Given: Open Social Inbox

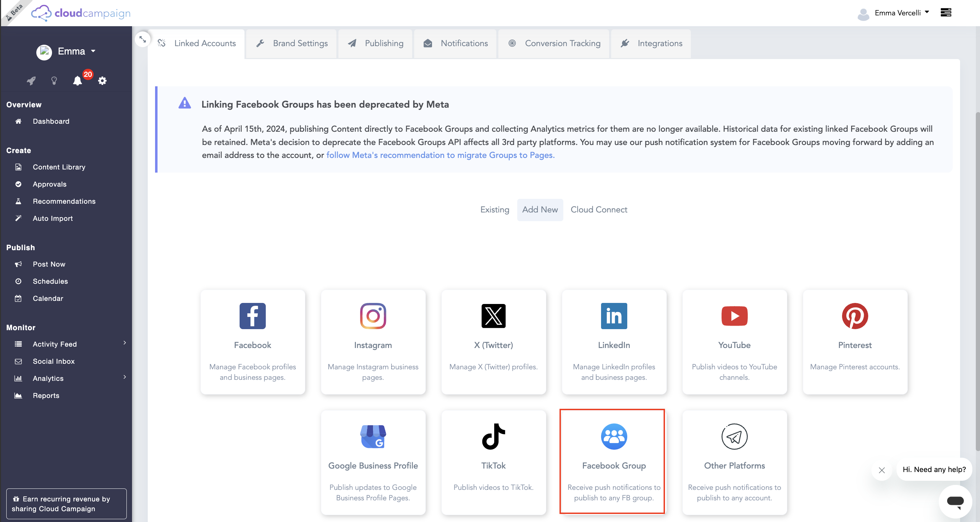Looking at the screenshot, I should (x=54, y=361).
